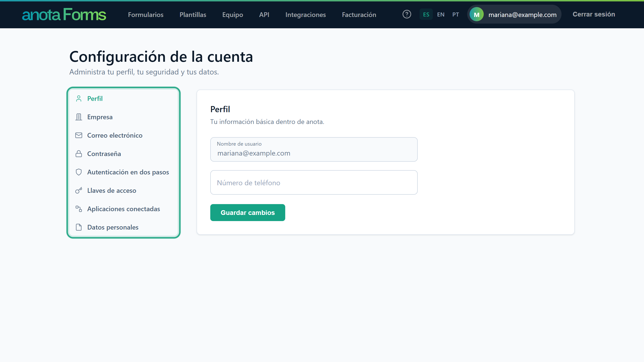Click the padlock icon for Contraseña
Image resolution: width=644 pixels, height=362 pixels.
pyautogui.click(x=79, y=154)
